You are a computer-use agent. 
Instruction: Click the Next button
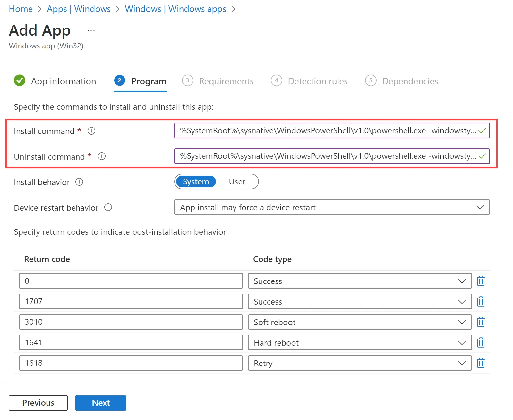point(101,403)
